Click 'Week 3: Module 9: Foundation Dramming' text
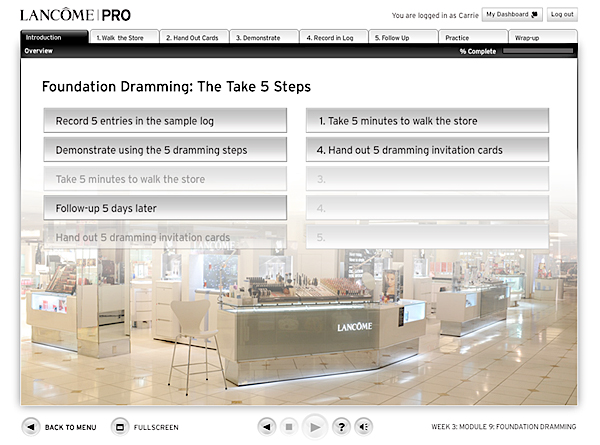Screen dimensions: 600x445 [504, 427]
